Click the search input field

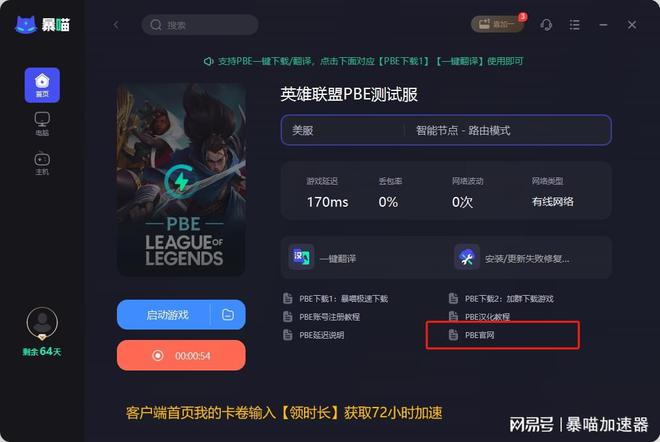pos(200,25)
